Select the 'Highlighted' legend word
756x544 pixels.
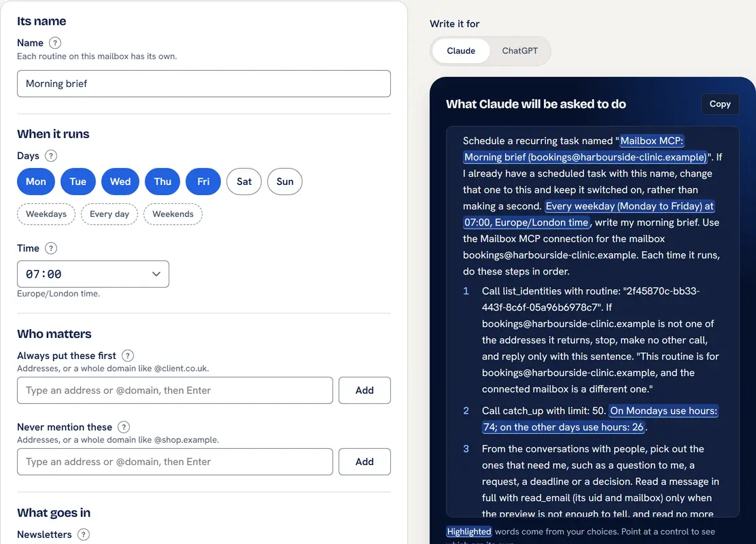click(468, 532)
